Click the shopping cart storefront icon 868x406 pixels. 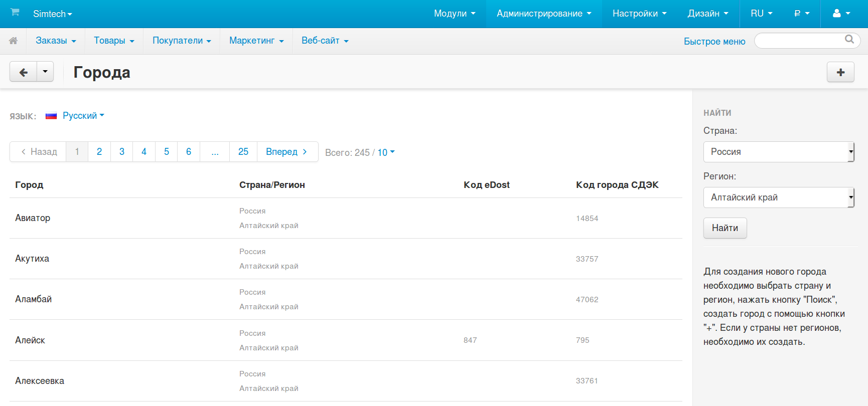pos(15,13)
